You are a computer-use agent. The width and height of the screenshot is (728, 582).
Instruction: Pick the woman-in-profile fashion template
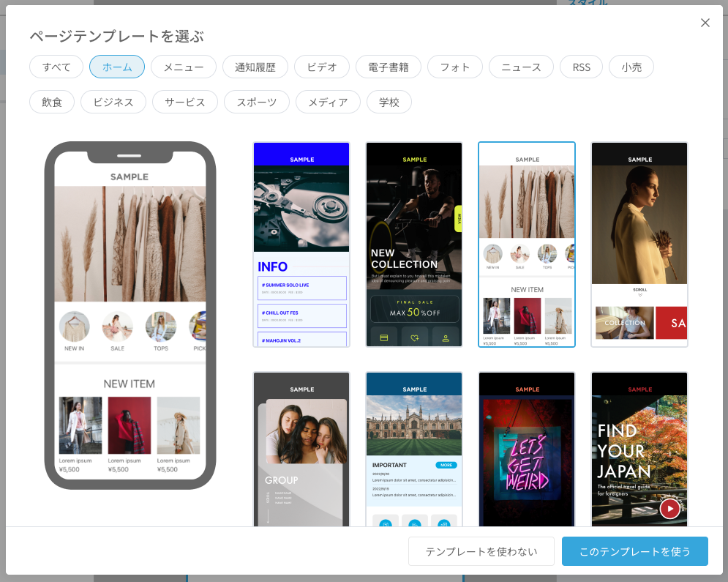point(639,245)
